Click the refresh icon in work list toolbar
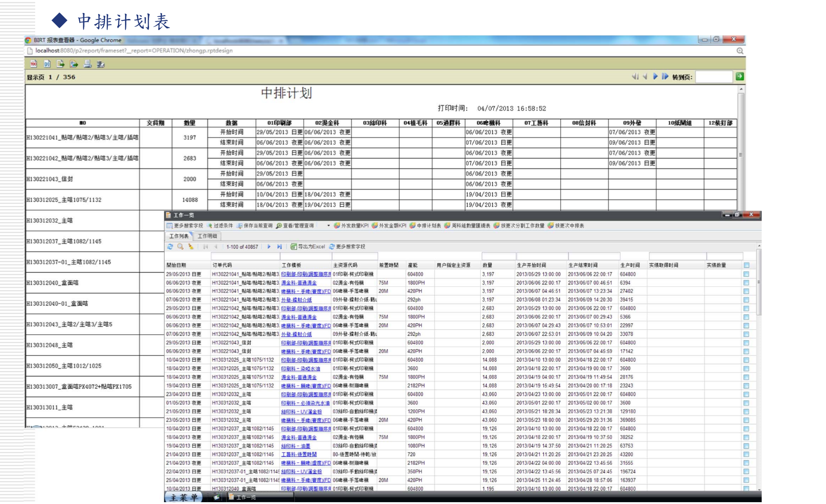 (170, 247)
